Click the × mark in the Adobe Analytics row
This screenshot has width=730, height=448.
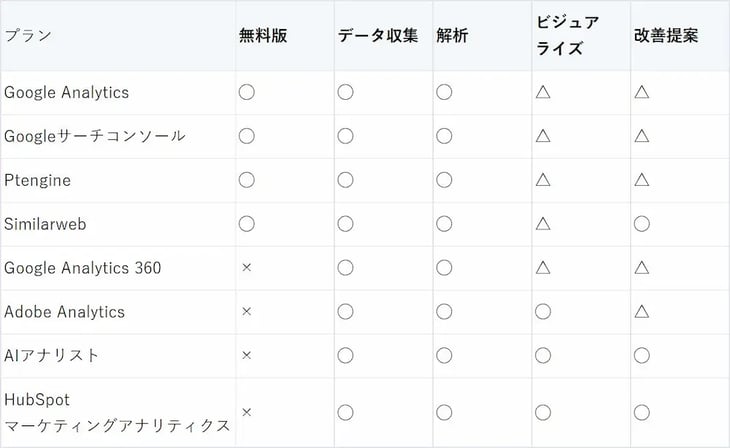click(x=247, y=312)
